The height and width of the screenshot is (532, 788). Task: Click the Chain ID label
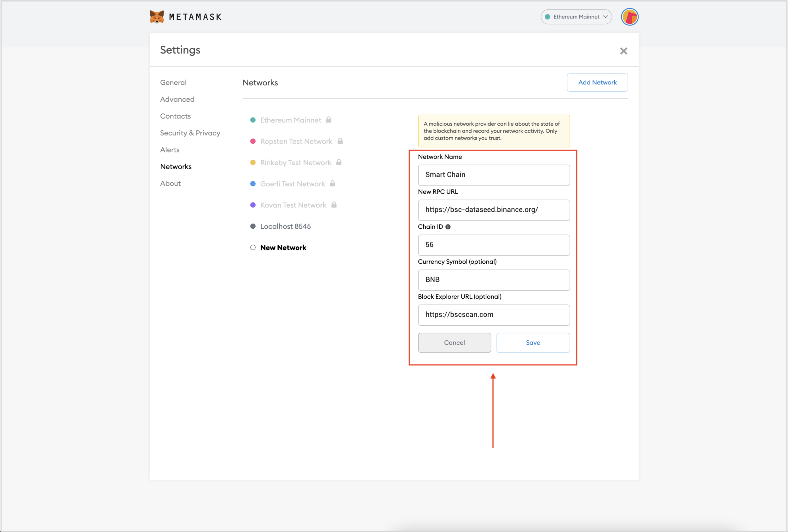point(430,227)
